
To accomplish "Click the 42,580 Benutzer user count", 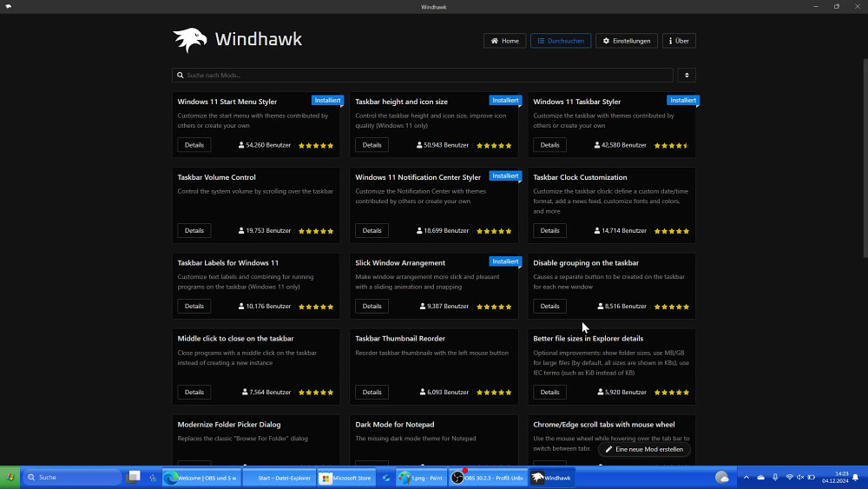I will tap(620, 145).
